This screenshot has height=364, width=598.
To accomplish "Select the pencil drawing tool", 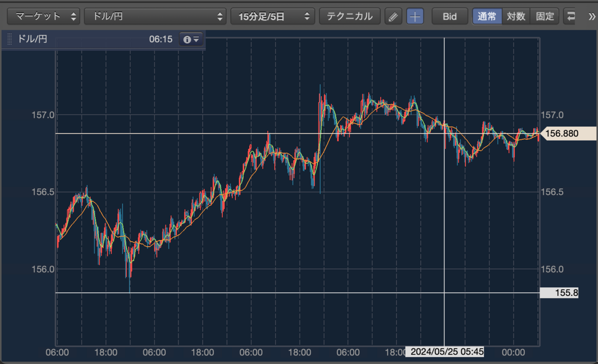I will tap(393, 16).
